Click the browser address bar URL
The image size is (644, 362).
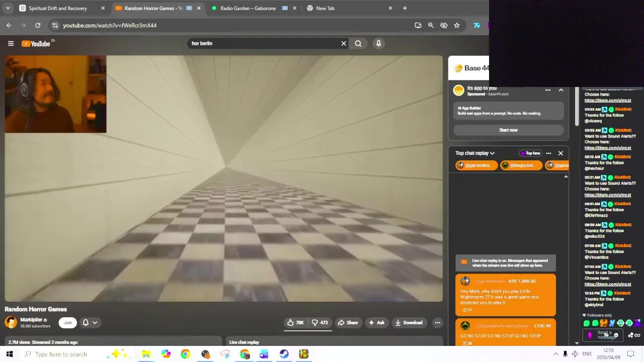(110, 25)
